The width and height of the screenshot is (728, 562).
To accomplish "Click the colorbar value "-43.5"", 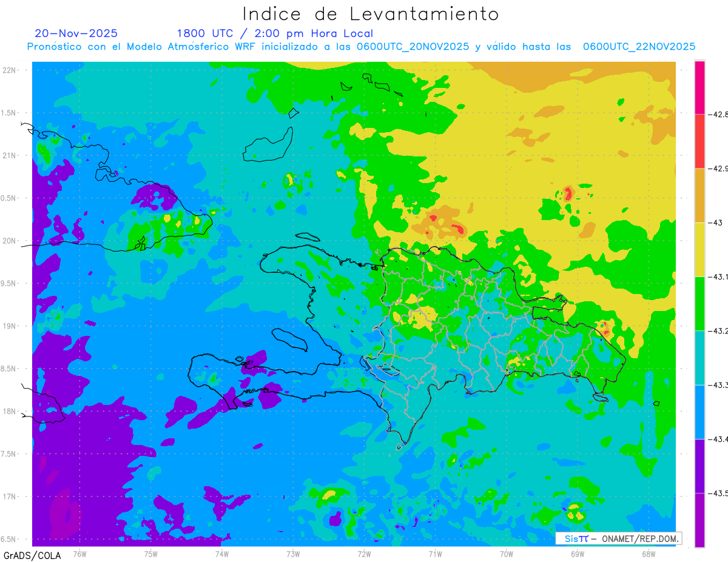I will click(720, 493).
